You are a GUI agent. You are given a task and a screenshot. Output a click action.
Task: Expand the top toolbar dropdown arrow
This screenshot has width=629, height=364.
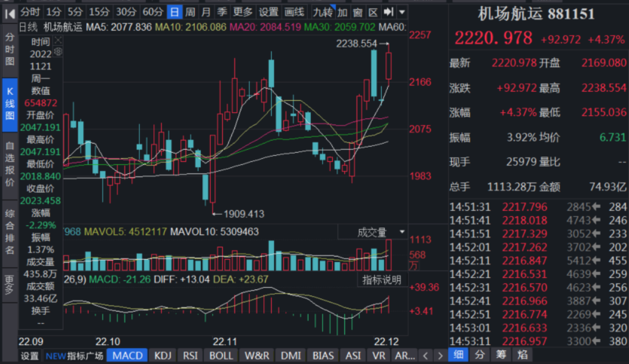point(402,12)
